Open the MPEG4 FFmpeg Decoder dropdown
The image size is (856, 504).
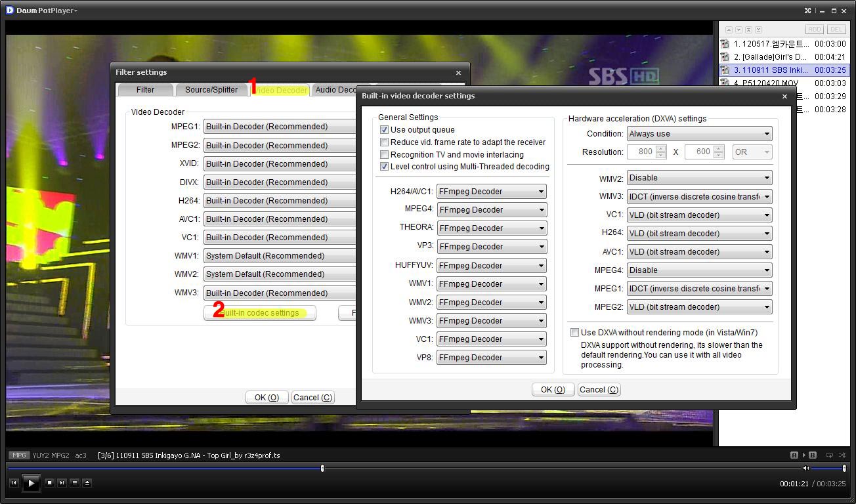492,210
